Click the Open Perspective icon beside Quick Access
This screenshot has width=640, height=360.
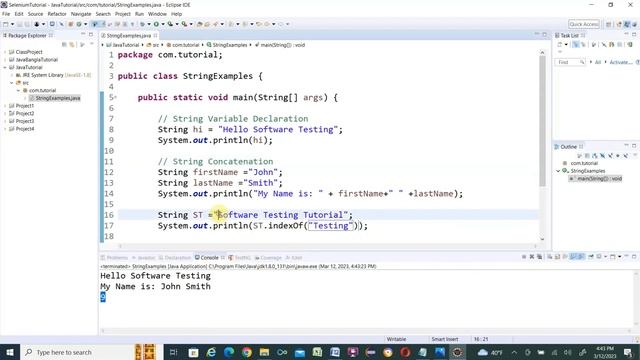pyautogui.click(x=609, y=24)
